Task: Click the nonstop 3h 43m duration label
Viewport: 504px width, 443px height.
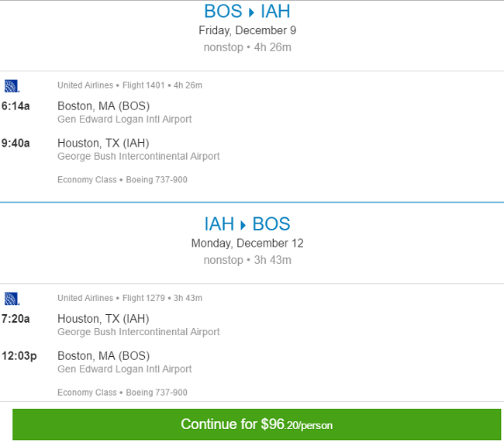Action: [247, 260]
